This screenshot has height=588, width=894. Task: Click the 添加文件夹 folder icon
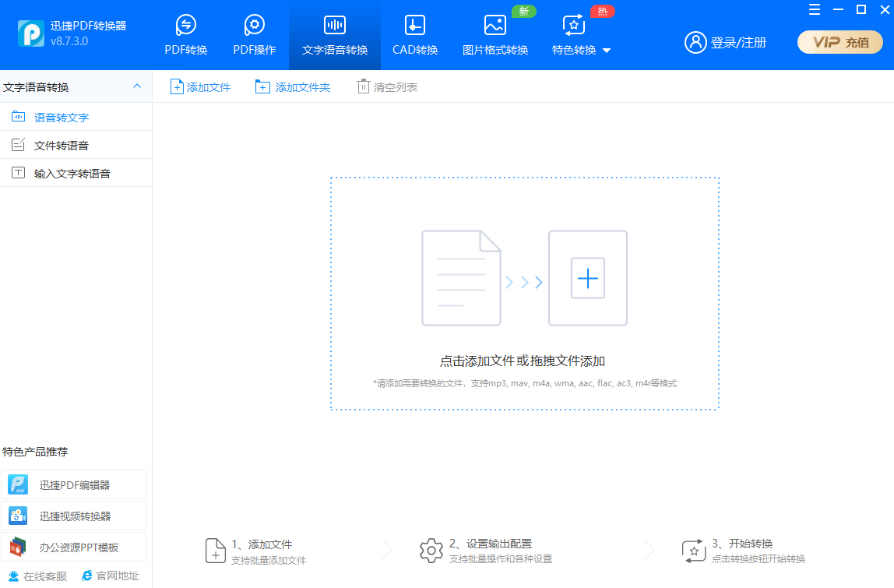coord(262,86)
